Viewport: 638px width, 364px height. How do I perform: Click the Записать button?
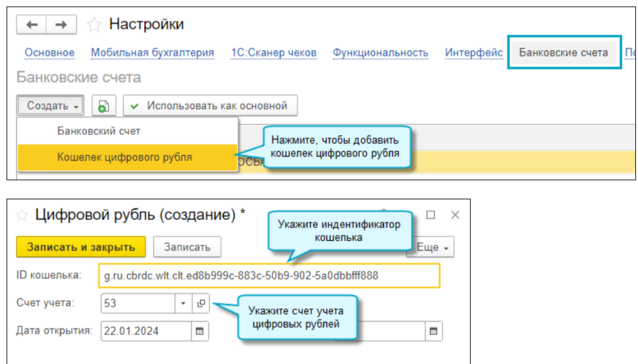[187, 247]
